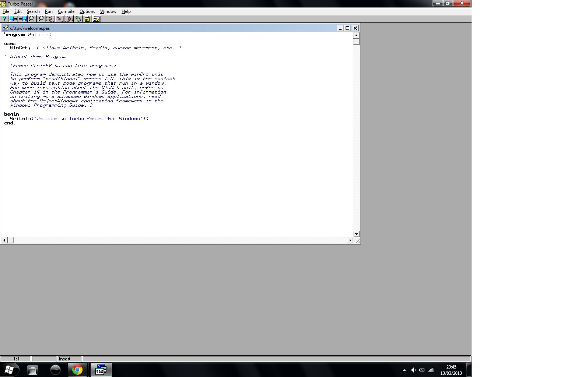Click the '(Press Ctrl-F9 to run this program.)' comment
This screenshot has height=377, width=588.
(x=63, y=66)
